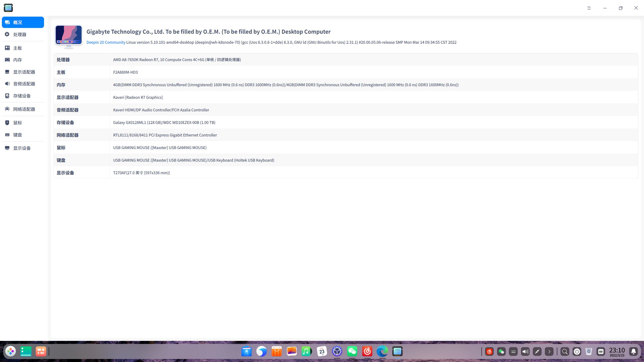The height and width of the screenshot is (362, 644).
Task: Select 主板 (motherboard) in sidebar
Action: point(18,48)
